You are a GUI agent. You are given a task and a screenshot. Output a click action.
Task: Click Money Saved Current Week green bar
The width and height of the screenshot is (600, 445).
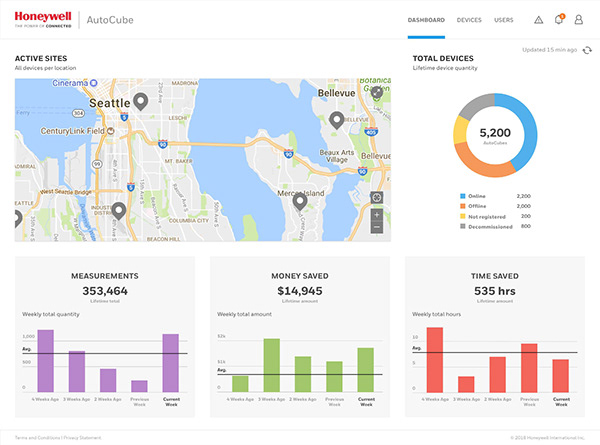coord(365,370)
